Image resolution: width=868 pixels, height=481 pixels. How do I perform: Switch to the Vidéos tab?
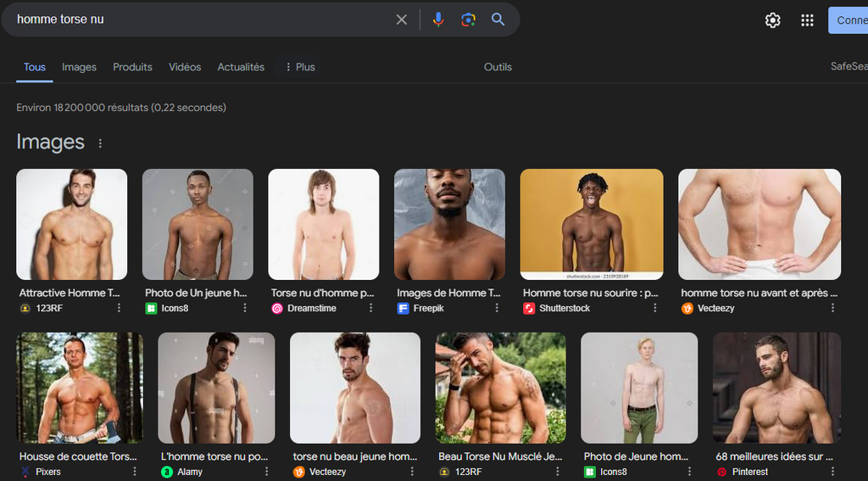click(x=185, y=67)
